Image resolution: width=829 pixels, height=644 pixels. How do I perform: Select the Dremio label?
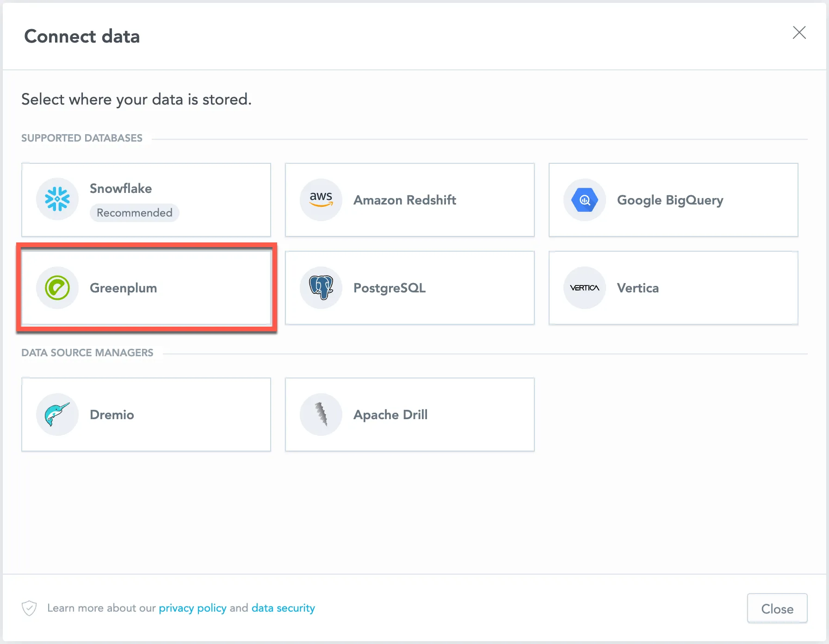tap(112, 415)
